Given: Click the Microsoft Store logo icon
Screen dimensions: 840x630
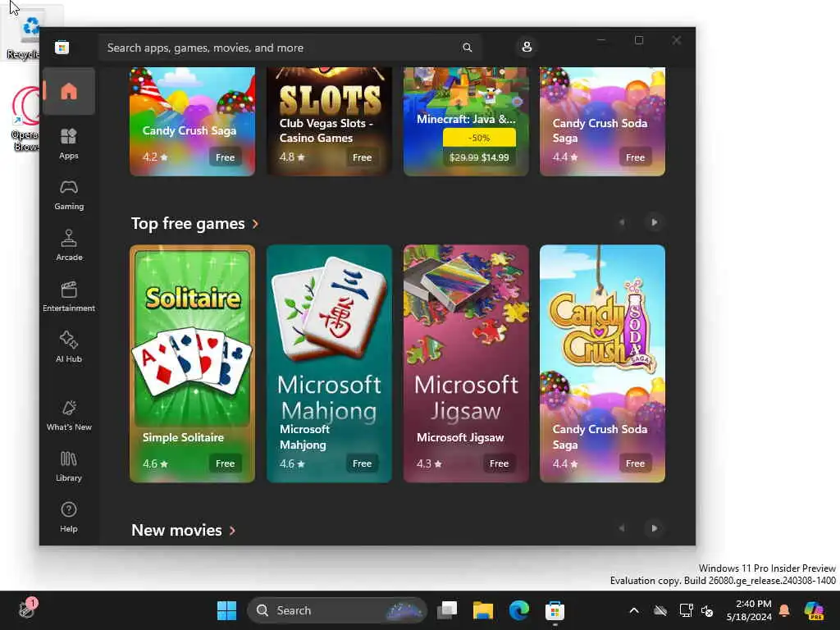Looking at the screenshot, I should coord(62,48).
